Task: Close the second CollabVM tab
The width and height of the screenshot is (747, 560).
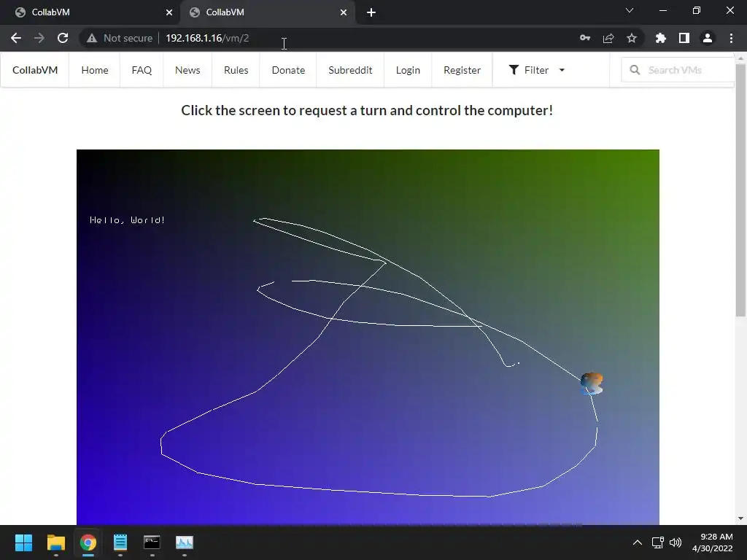Action: [x=344, y=12]
